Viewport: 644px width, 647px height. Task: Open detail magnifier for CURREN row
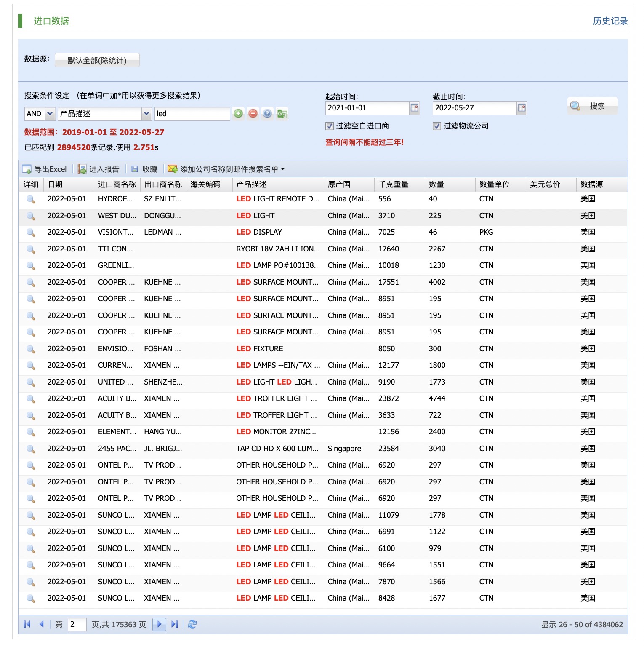31,366
